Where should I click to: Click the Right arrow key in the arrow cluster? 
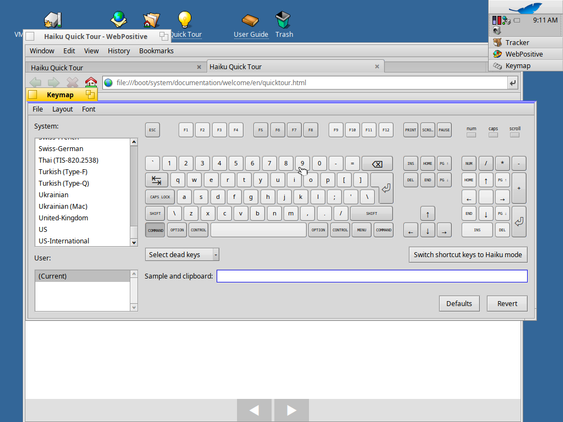tap(444, 230)
